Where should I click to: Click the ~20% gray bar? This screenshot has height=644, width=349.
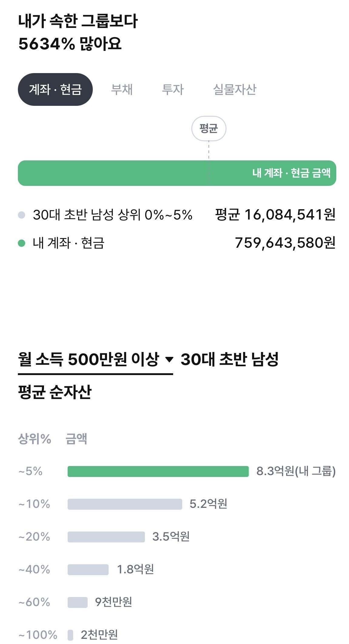(106, 536)
